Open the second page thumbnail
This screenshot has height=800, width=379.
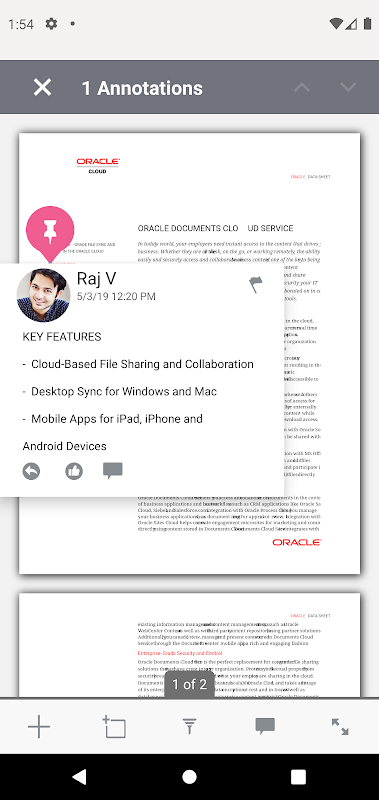coord(189,645)
